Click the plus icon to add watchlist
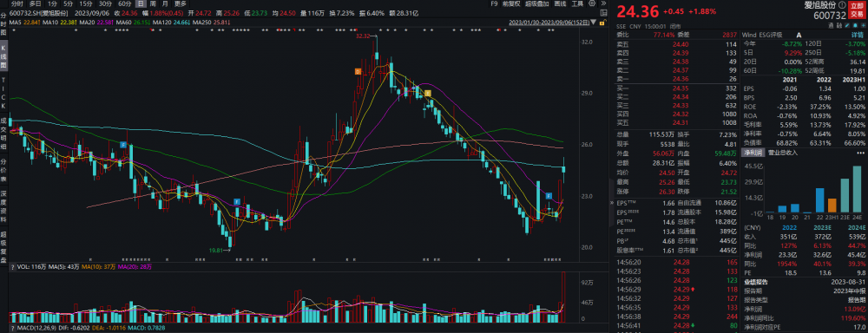Image resolution: width=868 pixels, height=333 pixels. [x=863, y=25]
